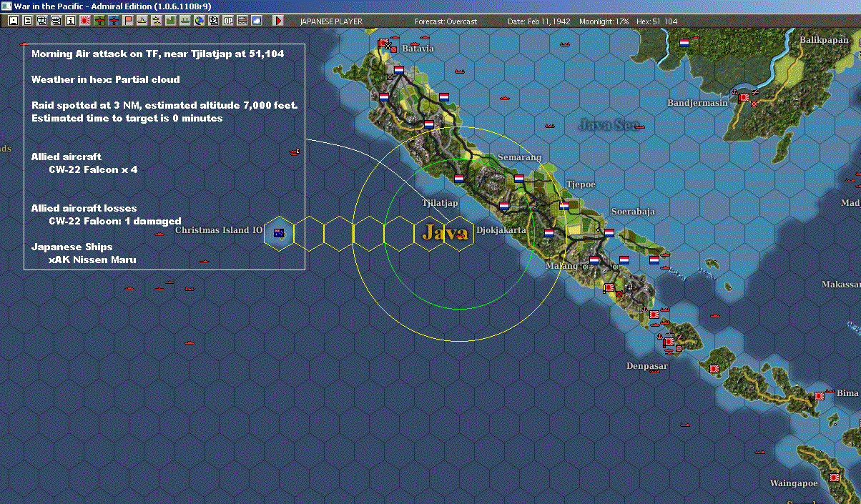
Task: Click the double yellow ships toolbar icon
Action: click(156, 21)
